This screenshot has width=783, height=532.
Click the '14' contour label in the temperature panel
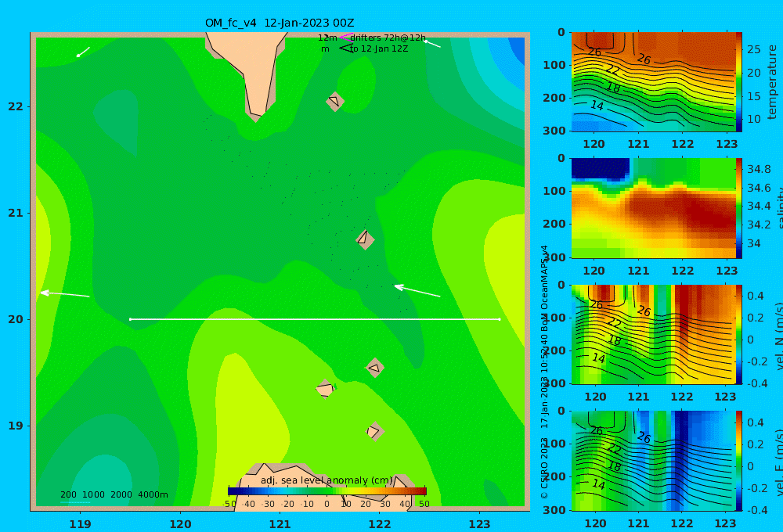(x=597, y=106)
